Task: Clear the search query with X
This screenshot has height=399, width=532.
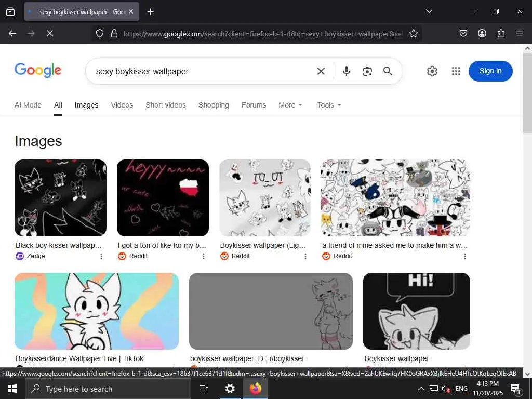Action: (x=321, y=71)
